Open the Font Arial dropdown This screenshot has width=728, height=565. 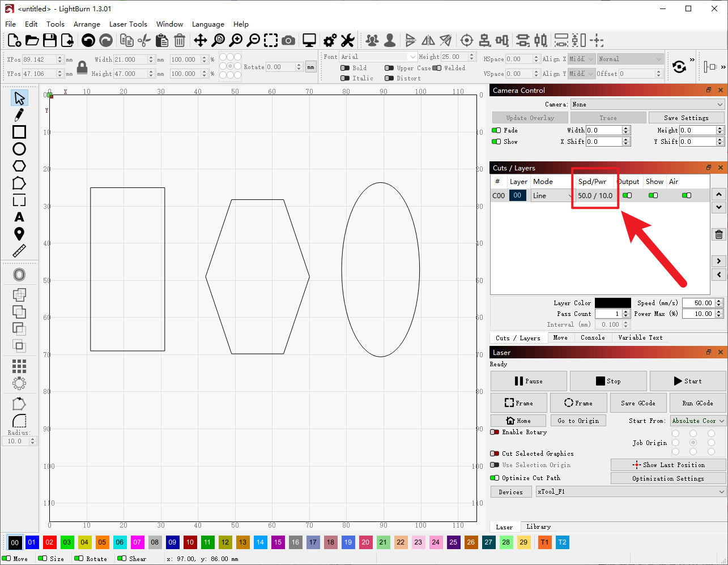(378, 57)
